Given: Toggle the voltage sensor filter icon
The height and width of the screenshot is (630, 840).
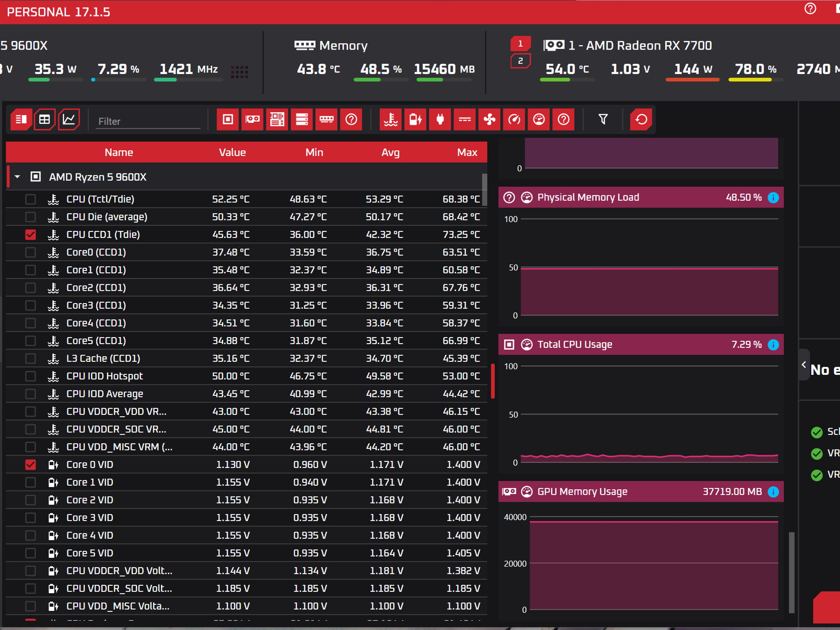Looking at the screenshot, I should (415, 119).
